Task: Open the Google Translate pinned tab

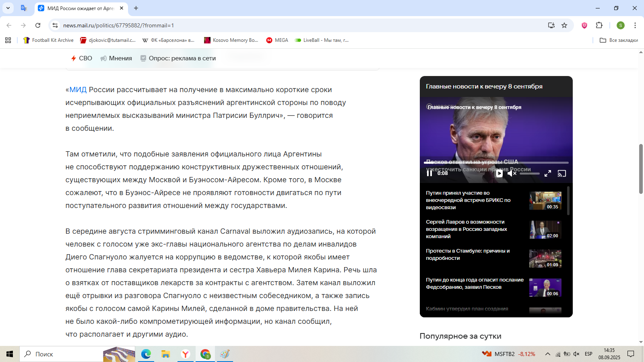Action: pyautogui.click(x=24, y=8)
